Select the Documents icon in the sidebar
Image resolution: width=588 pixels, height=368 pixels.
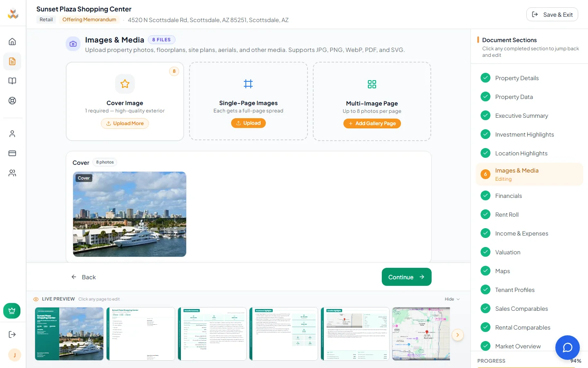(x=13, y=61)
